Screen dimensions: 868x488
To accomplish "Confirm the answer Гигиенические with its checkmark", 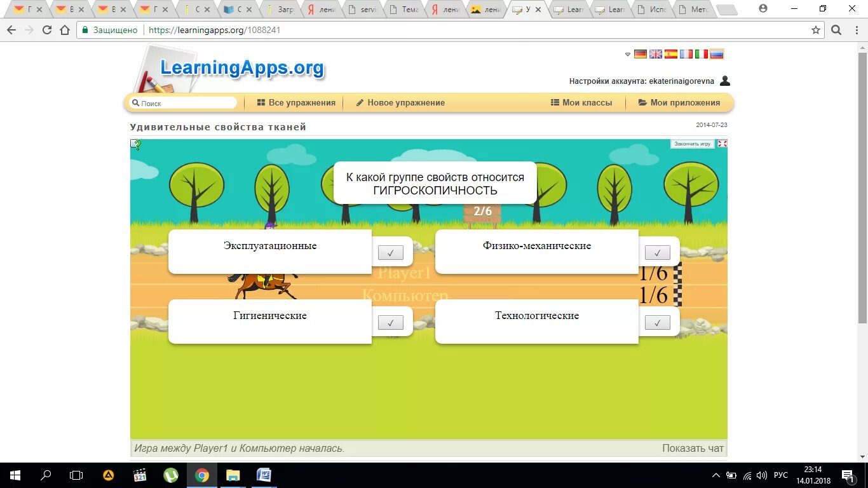I will click(x=390, y=323).
